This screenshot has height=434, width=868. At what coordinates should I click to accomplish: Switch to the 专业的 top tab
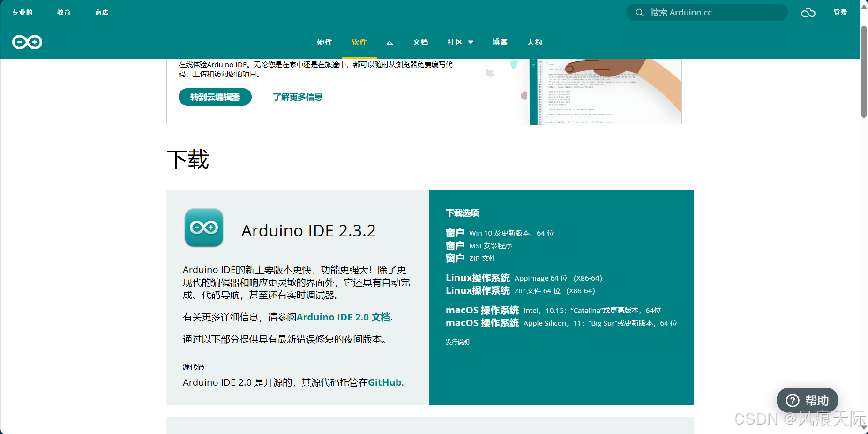pyautogui.click(x=22, y=13)
